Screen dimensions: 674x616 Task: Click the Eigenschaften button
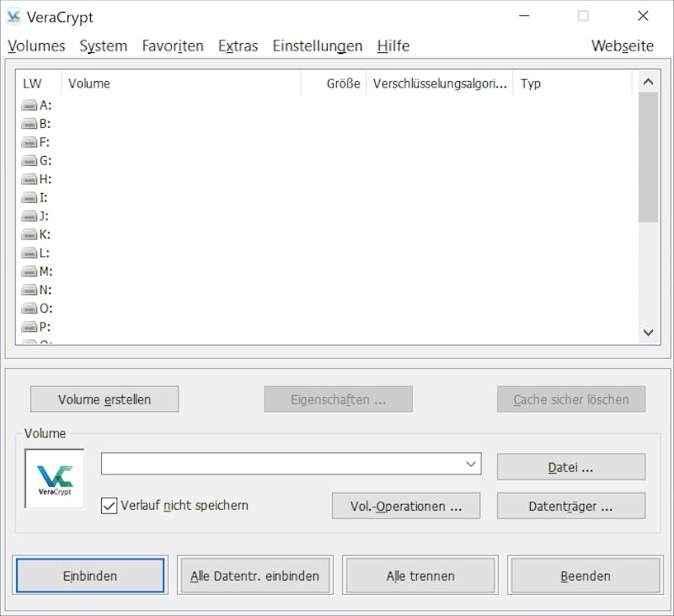[x=339, y=399]
